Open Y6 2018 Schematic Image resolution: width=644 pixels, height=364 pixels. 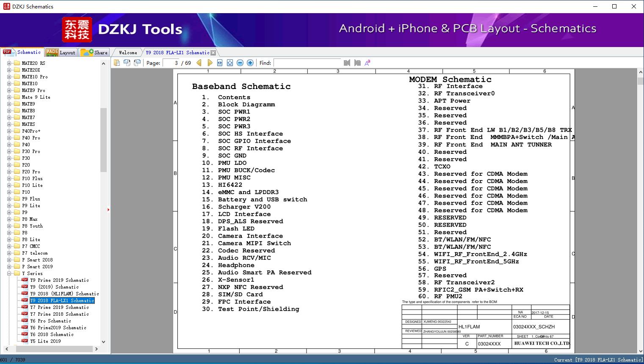pos(52,334)
